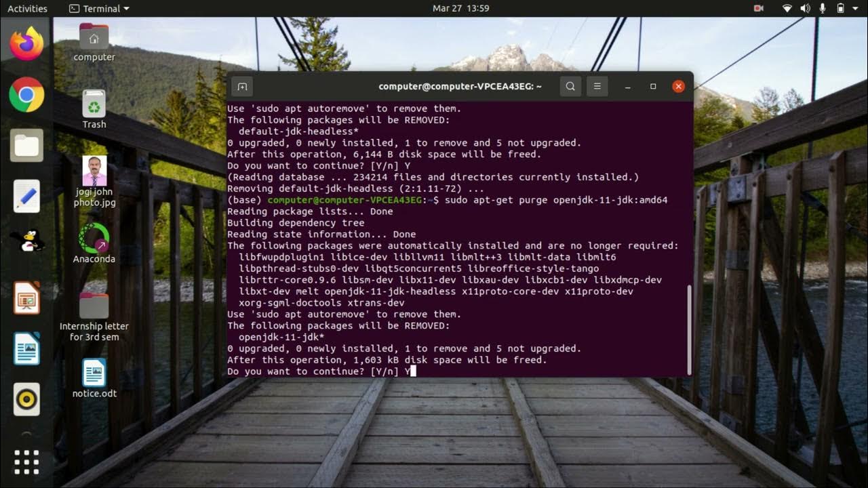This screenshot has width=868, height=488.
Task: Open the computer home folder on desktop
Action: click(94, 43)
